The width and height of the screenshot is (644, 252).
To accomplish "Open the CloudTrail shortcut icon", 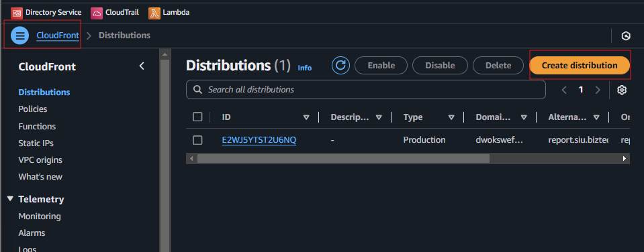I will [97, 13].
